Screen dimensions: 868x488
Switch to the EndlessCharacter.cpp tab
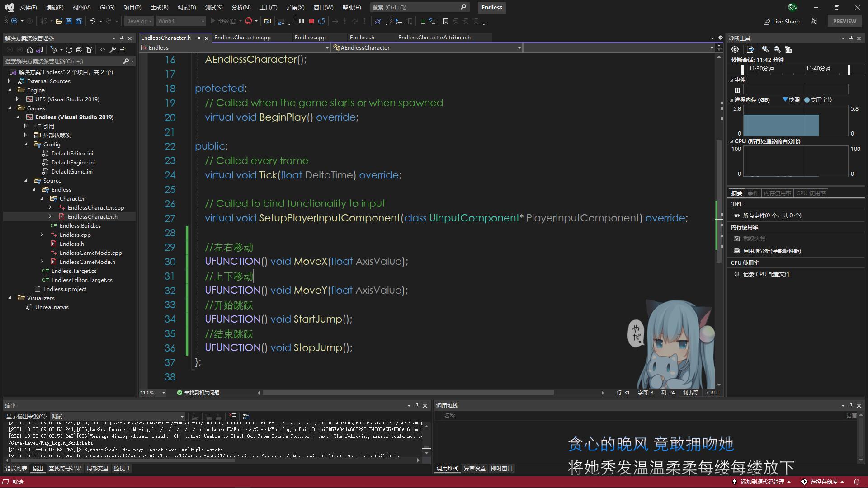242,38
